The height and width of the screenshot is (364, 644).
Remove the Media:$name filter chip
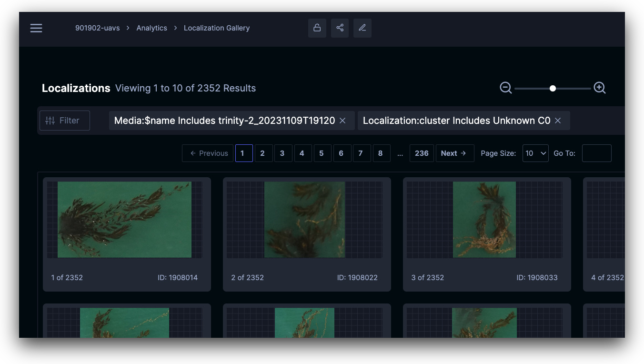point(342,121)
